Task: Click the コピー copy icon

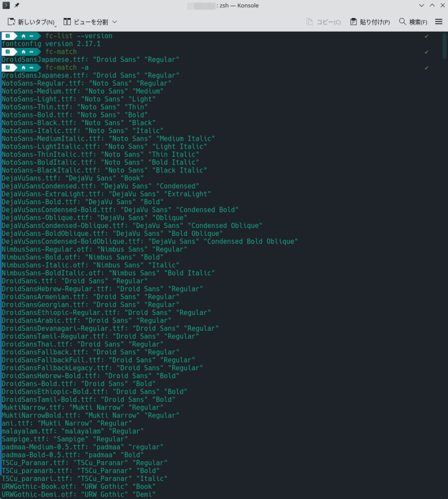Action: point(310,22)
